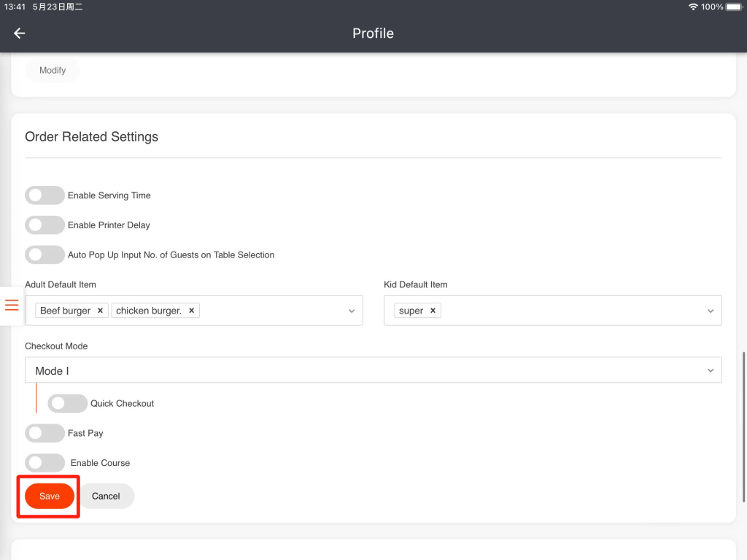This screenshot has width=747, height=560.
Task: Remove super tag from Kid Default Item
Action: point(433,311)
